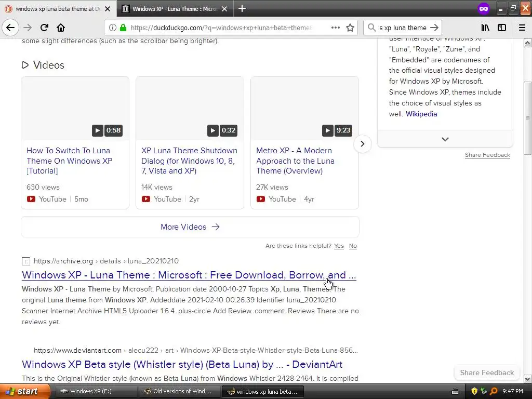Open the browser home page
Viewport: 532px width, 399px height.
61,28
